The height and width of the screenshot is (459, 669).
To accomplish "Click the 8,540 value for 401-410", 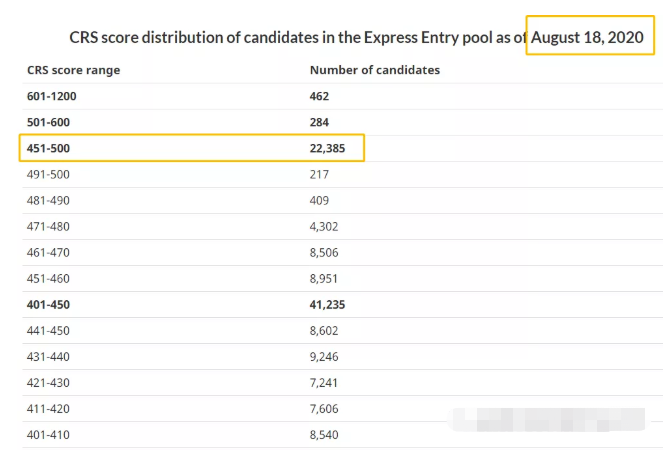I will click(325, 434).
